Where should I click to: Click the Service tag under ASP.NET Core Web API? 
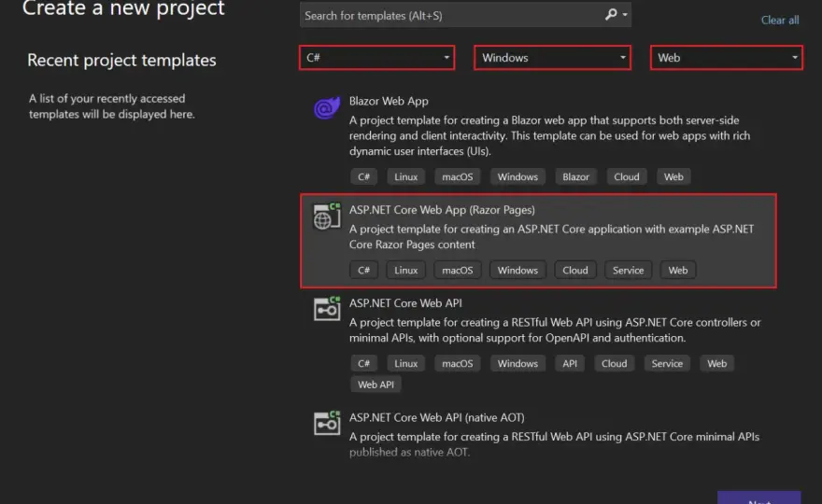tap(667, 363)
